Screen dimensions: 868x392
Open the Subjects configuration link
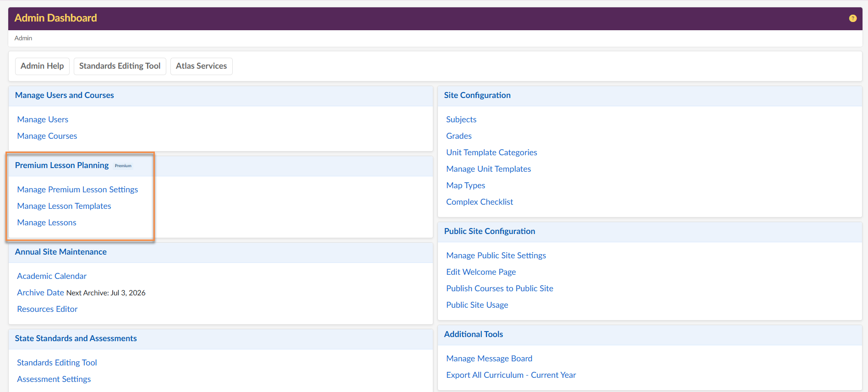461,120
